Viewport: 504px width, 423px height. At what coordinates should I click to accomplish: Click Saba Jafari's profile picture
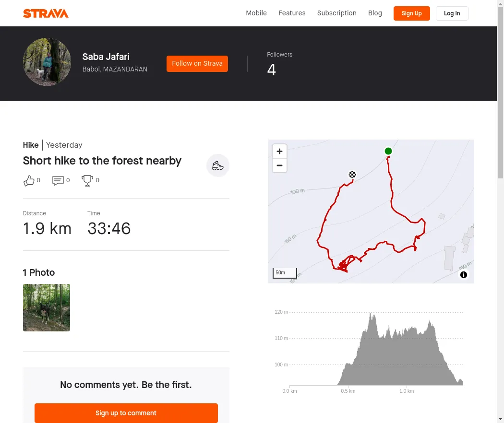47,62
